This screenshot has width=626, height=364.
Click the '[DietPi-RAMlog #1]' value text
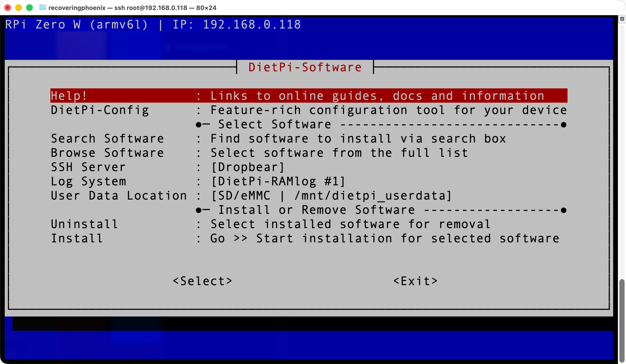278,181
